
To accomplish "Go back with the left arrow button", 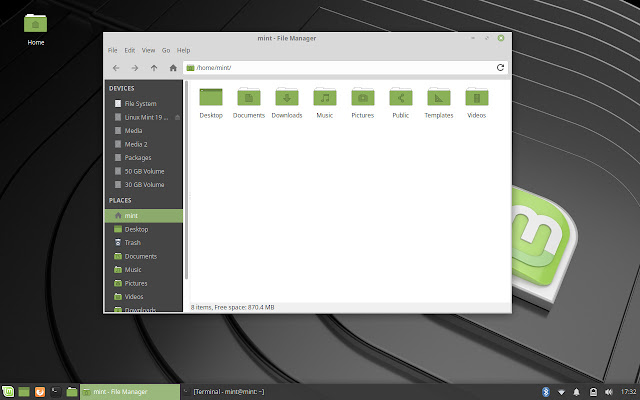I will pos(116,68).
